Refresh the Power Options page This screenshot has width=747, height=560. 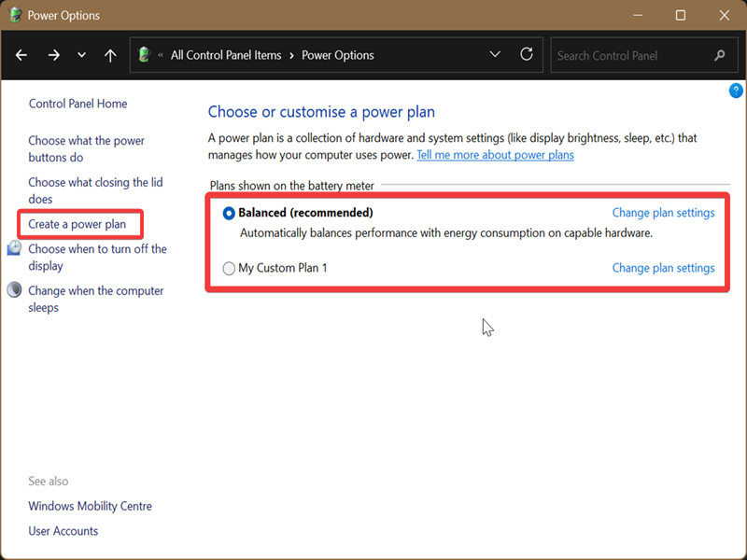(527, 55)
